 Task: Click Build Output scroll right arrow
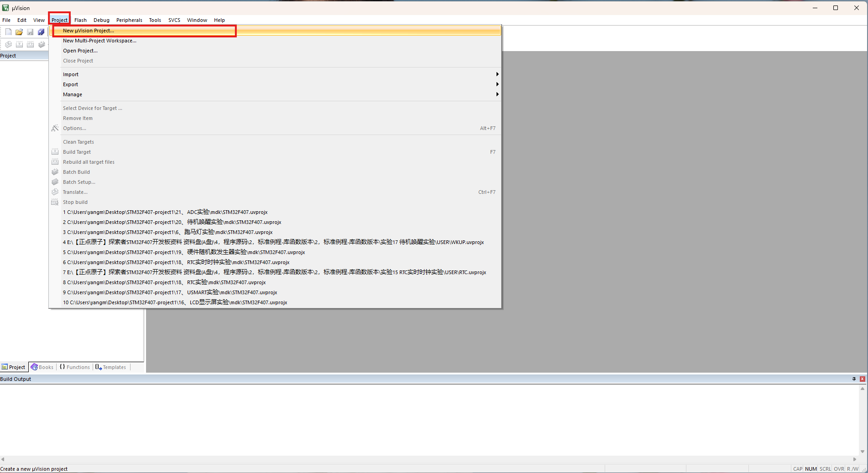pyautogui.click(x=855, y=459)
